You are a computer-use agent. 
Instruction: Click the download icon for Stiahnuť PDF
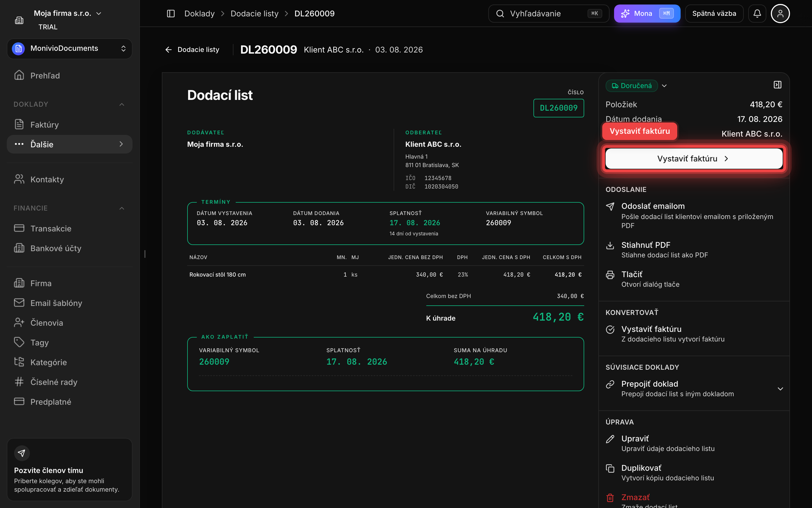tap(610, 245)
